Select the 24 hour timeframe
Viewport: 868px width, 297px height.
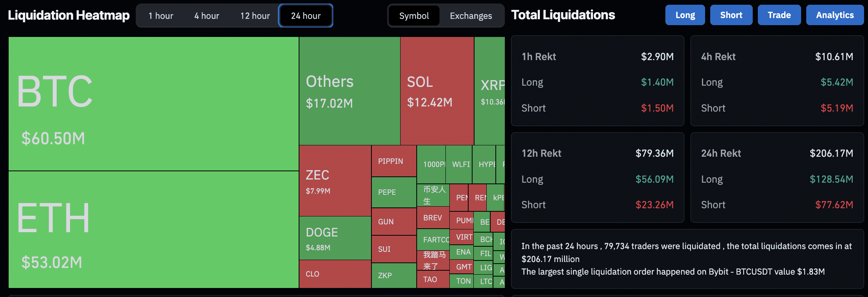tap(306, 16)
